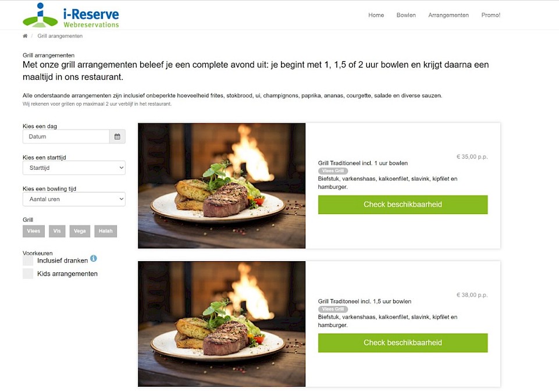Check beschikbaarheid for 1,5 uur bowlen grill
The width and height of the screenshot is (559, 392).
[403, 343]
